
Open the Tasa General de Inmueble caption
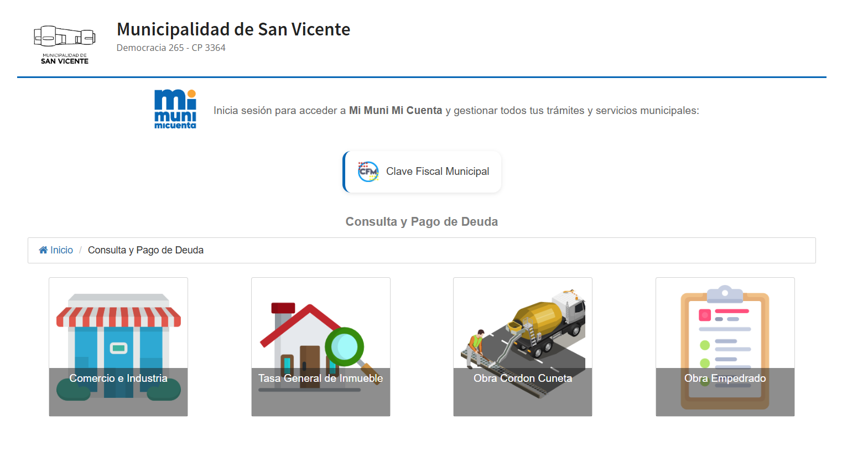[x=320, y=379]
